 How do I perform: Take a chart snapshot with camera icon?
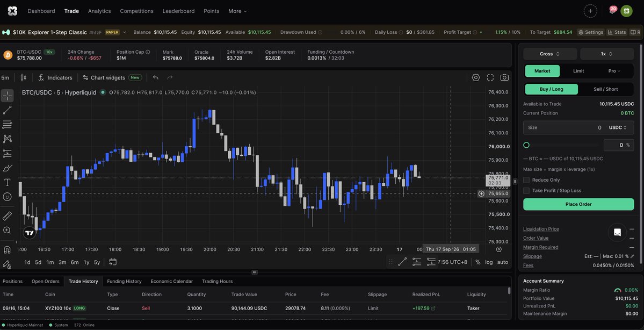504,77
